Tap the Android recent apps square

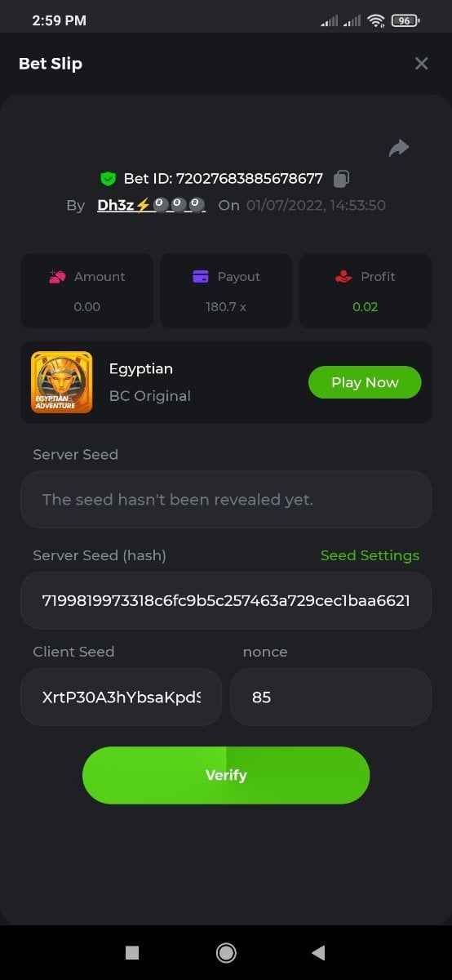click(132, 952)
